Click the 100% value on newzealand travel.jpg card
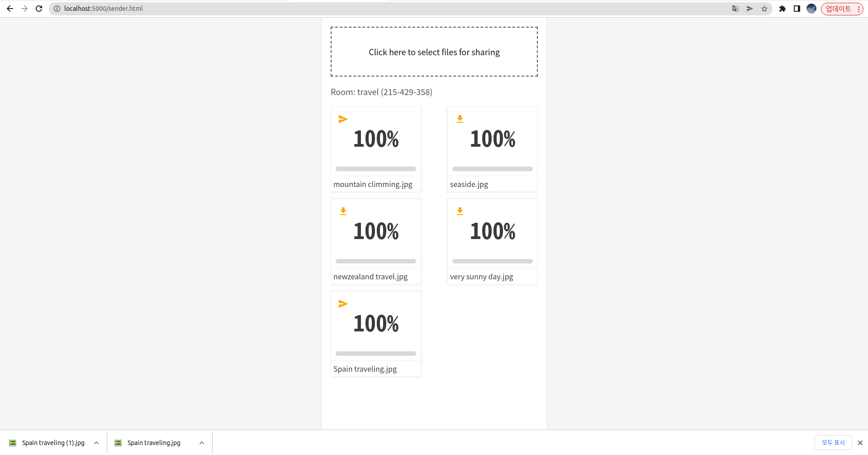 point(376,231)
